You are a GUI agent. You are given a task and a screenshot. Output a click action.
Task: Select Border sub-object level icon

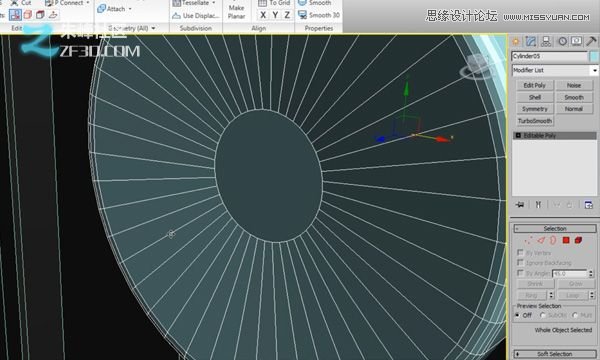click(553, 240)
